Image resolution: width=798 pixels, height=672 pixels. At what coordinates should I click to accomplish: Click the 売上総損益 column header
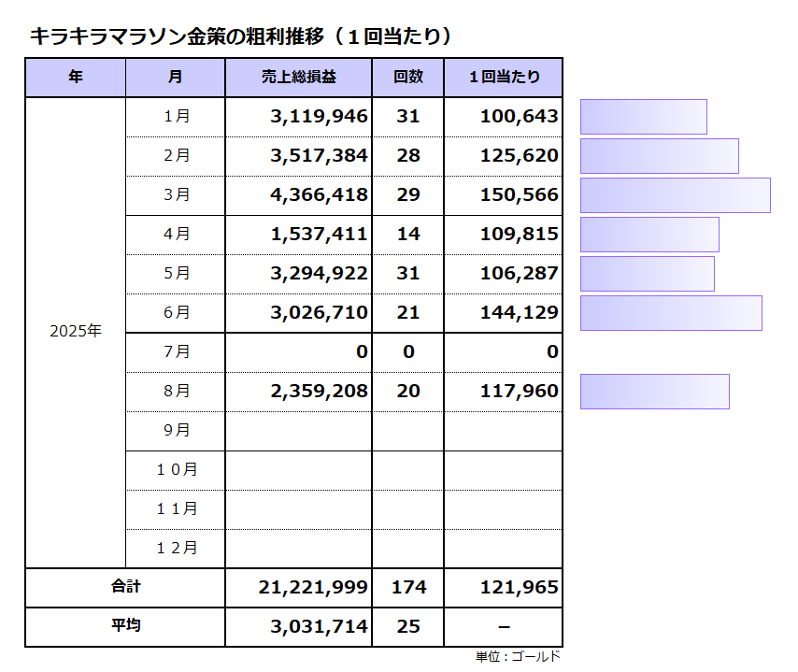click(298, 78)
